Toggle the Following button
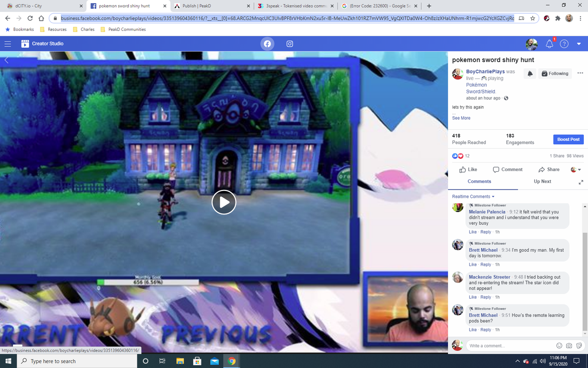Image resolution: width=588 pixels, height=368 pixels. point(555,74)
